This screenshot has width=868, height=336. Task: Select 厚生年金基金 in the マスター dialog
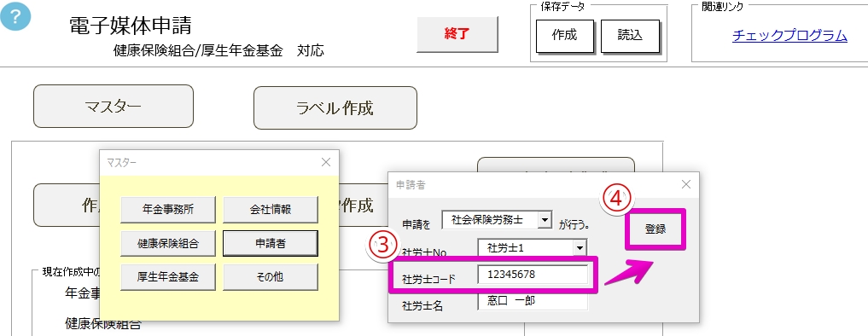168,277
